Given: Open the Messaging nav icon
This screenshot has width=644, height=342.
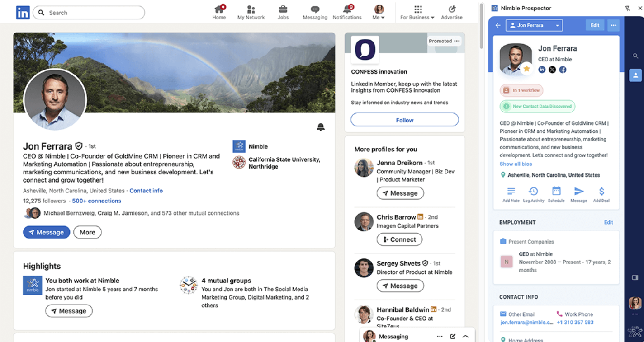Looking at the screenshot, I should 315,12.
